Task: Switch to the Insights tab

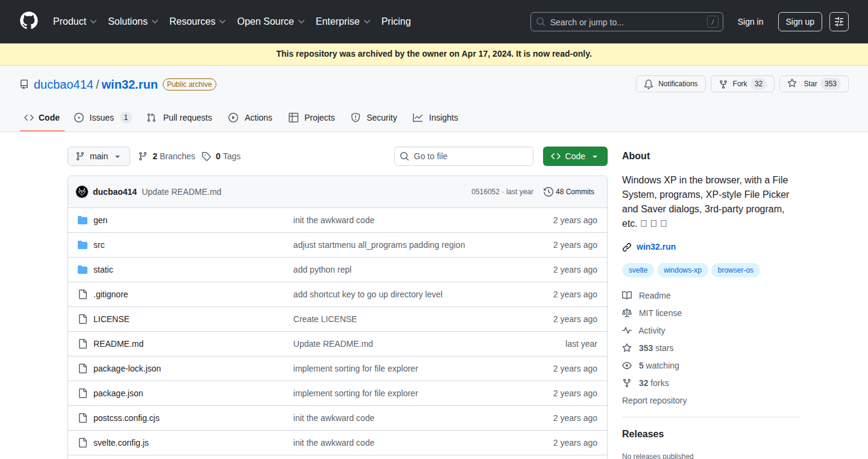Action: (x=435, y=118)
